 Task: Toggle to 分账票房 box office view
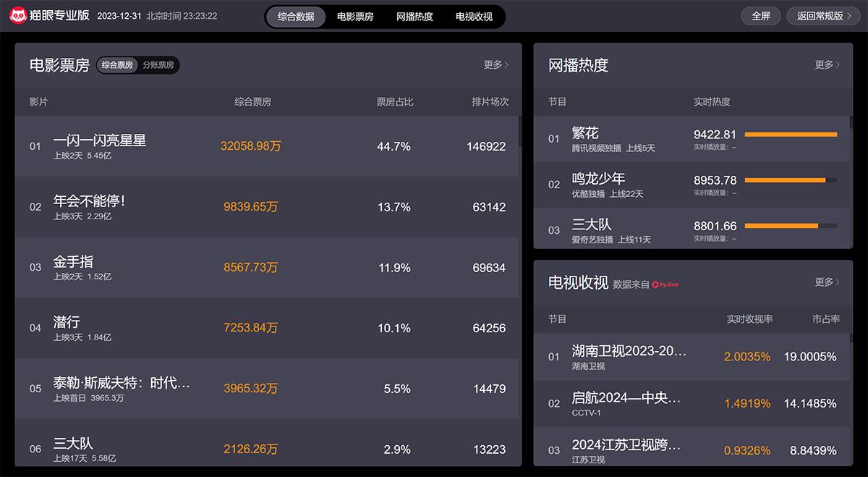click(x=158, y=65)
